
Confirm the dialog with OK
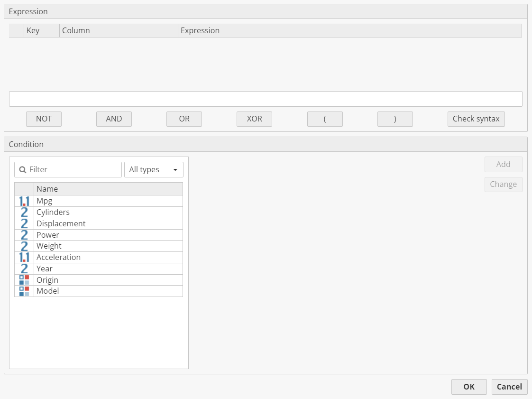pyautogui.click(x=469, y=387)
